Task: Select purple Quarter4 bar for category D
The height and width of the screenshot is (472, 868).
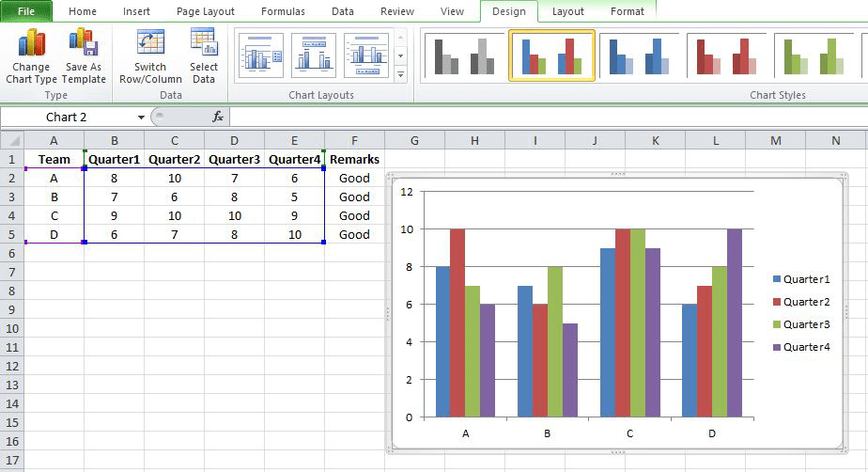Action: tap(734, 323)
